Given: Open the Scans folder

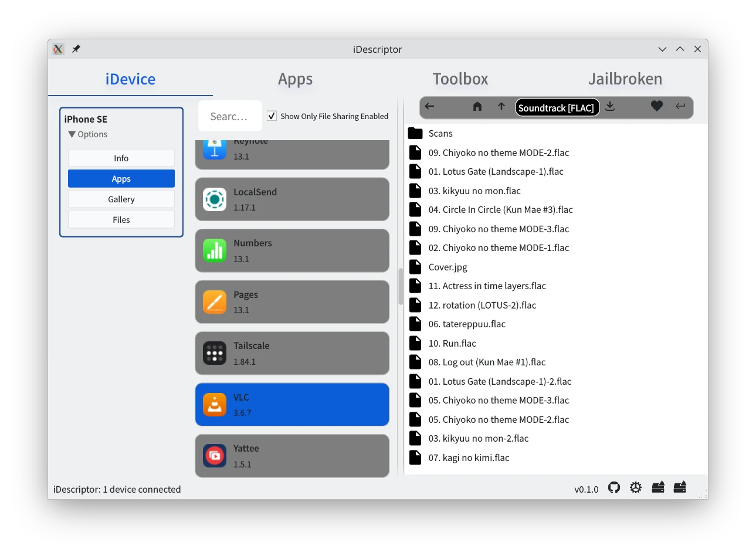Looking at the screenshot, I should pyautogui.click(x=440, y=134).
